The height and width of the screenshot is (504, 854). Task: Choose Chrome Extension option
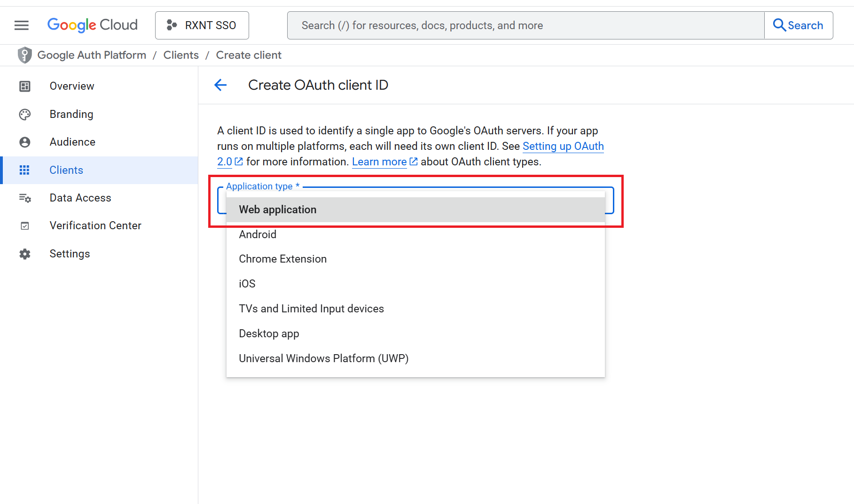pos(282,259)
